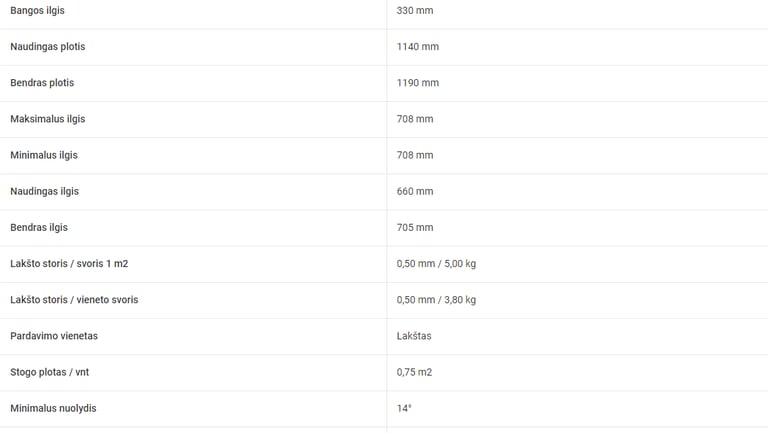Select the Minimalus nuolydis label

coord(53,409)
